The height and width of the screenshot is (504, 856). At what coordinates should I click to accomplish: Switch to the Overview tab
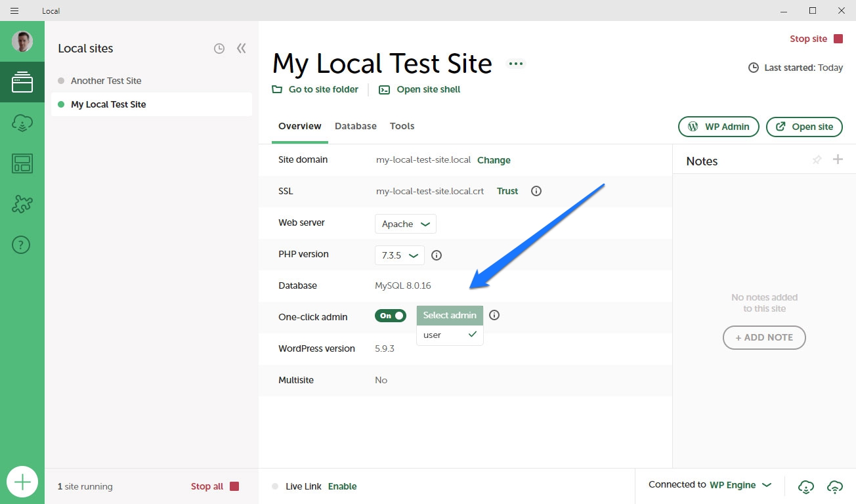pyautogui.click(x=300, y=126)
